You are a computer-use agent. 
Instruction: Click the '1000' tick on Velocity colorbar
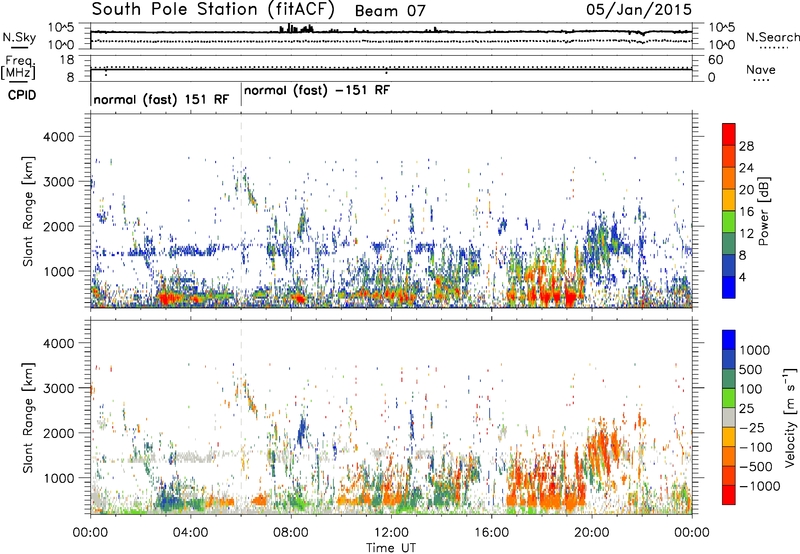pos(755,350)
